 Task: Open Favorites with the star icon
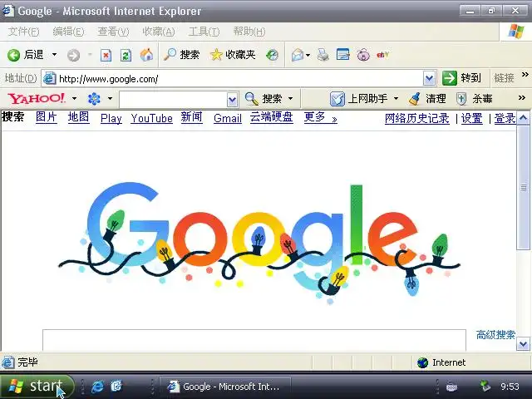tap(216, 55)
